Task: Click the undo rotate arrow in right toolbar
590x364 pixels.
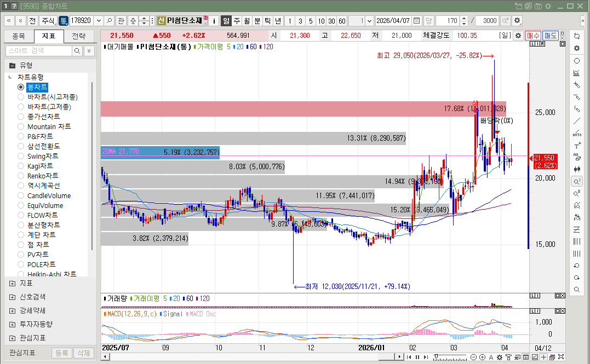Action: (x=576, y=266)
